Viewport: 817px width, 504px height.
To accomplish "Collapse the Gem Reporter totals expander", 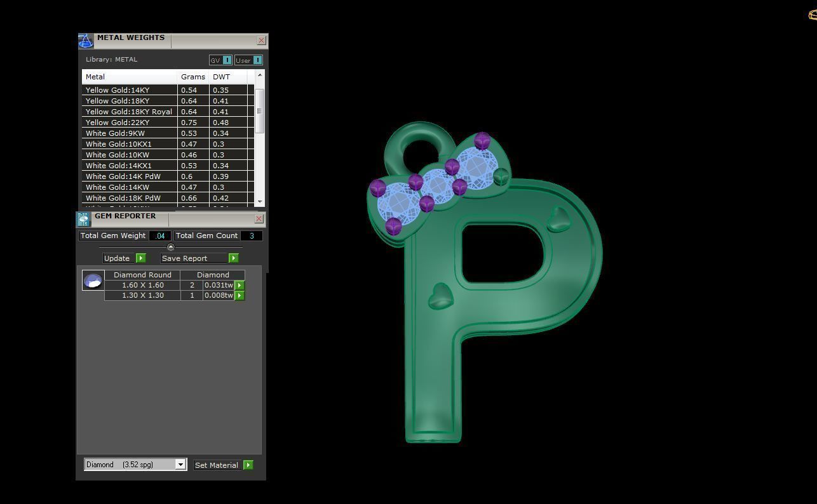I will coord(170,247).
